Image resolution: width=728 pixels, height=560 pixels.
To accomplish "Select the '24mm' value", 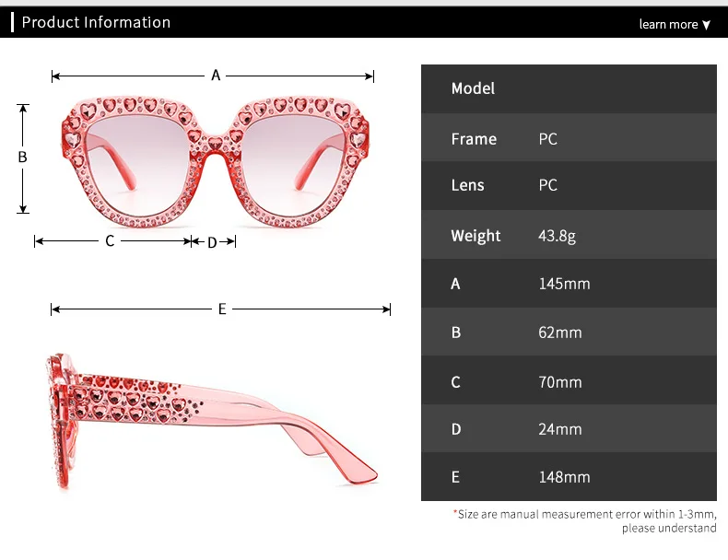I will 560,429.
